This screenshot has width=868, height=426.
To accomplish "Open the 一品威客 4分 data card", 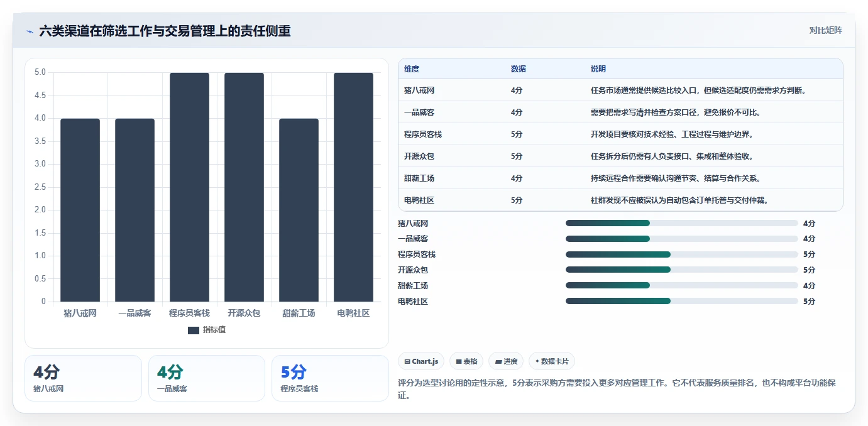I will (x=207, y=378).
